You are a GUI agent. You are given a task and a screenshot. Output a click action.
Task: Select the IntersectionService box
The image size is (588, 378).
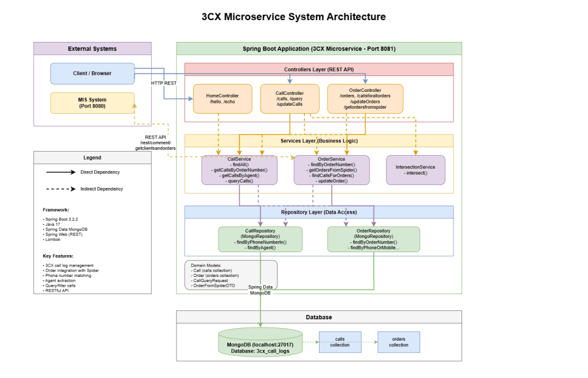(415, 170)
